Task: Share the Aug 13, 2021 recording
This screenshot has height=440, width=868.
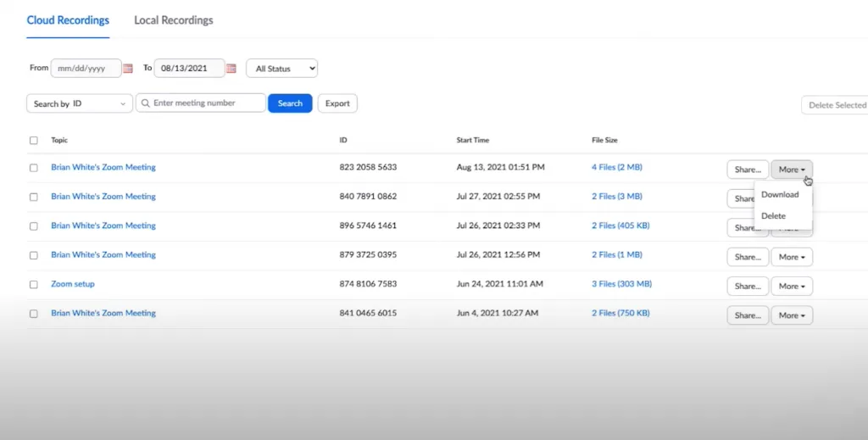Action: coord(748,170)
